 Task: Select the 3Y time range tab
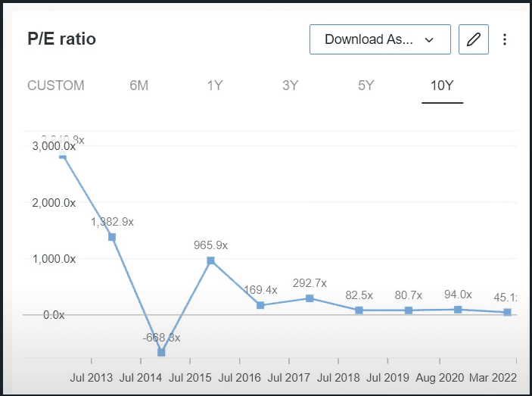tap(291, 86)
